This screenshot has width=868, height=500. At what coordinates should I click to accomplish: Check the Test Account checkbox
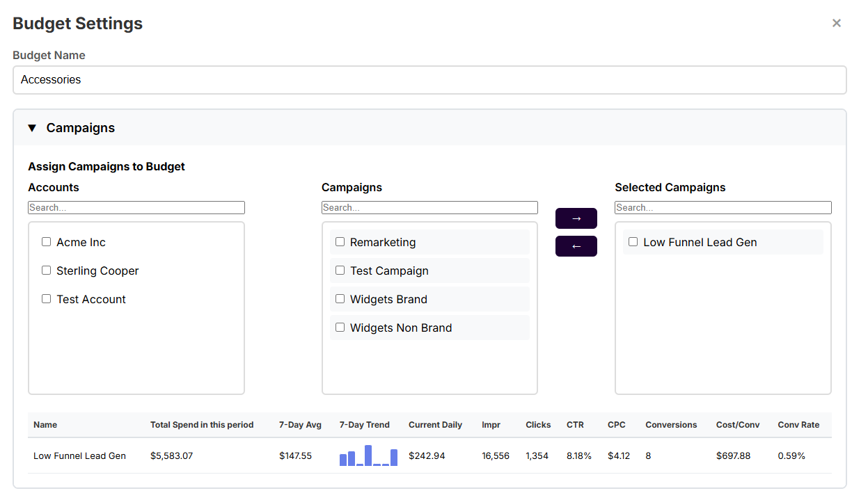(46, 298)
